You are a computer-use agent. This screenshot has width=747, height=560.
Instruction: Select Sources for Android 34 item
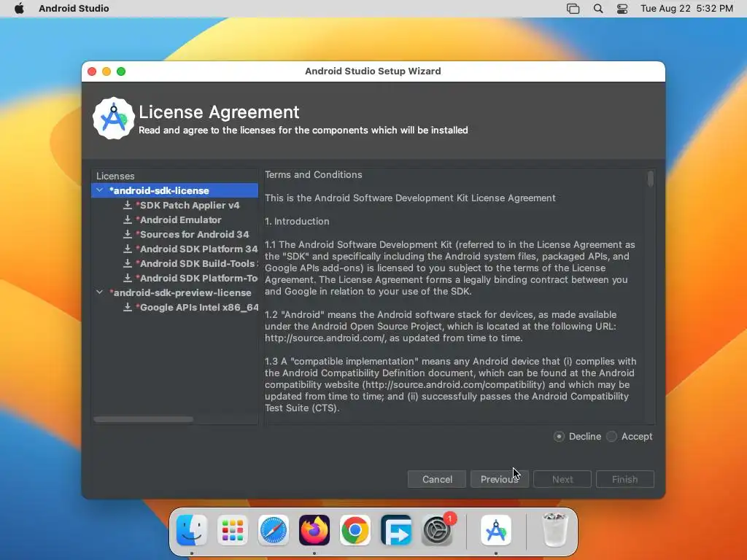click(x=175, y=234)
